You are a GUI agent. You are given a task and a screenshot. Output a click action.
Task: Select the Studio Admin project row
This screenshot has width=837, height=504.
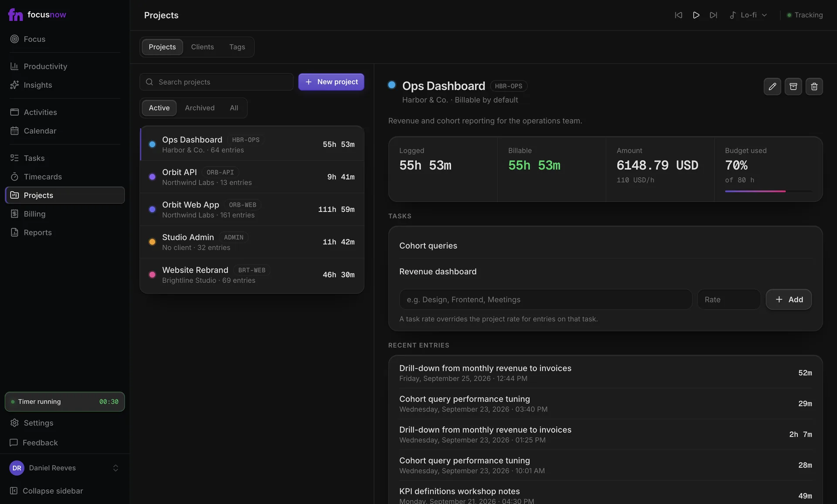pyautogui.click(x=252, y=242)
